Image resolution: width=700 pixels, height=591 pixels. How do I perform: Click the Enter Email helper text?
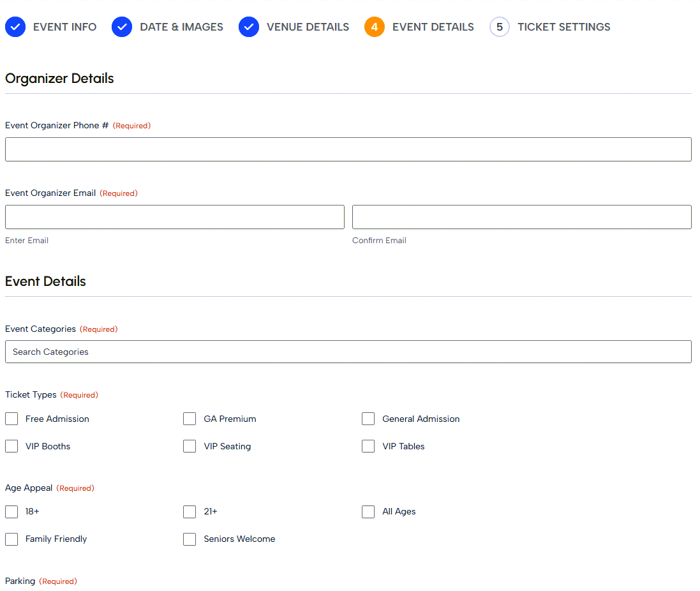tap(27, 240)
